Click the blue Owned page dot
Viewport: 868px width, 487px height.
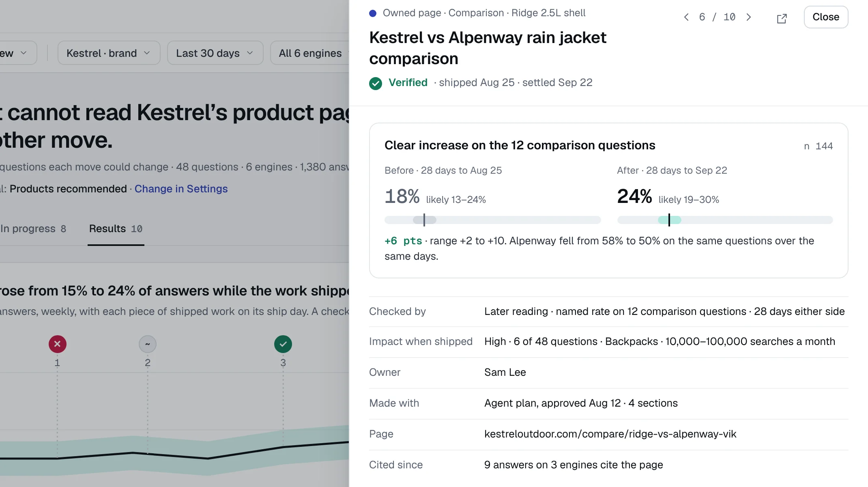tap(373, 13)
